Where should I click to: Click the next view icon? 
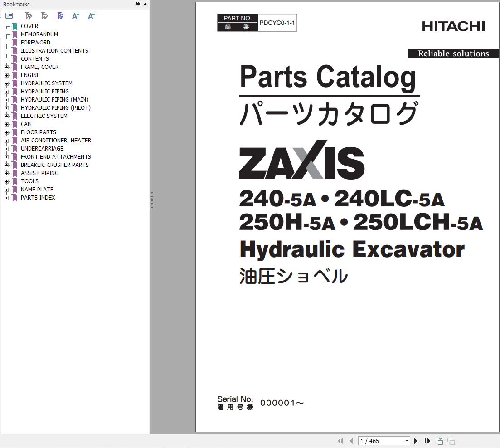coord(451,441)
